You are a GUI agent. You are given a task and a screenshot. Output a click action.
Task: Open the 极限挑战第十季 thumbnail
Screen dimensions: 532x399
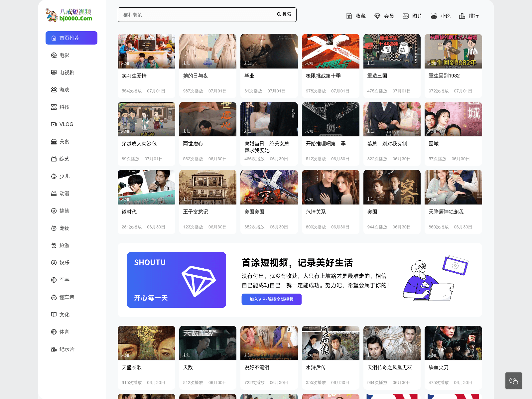click(x=331, y=51)
